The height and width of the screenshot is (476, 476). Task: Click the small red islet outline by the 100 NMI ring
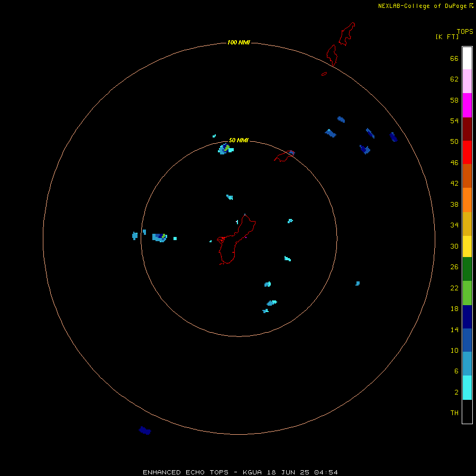pyautogui.click(x=324, y=74)
